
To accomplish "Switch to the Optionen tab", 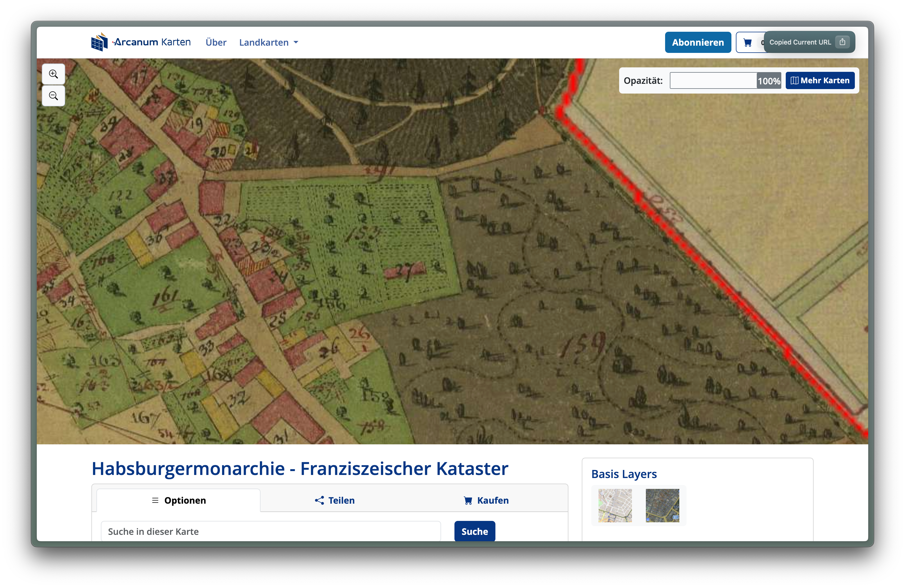I will coord(178,500).
